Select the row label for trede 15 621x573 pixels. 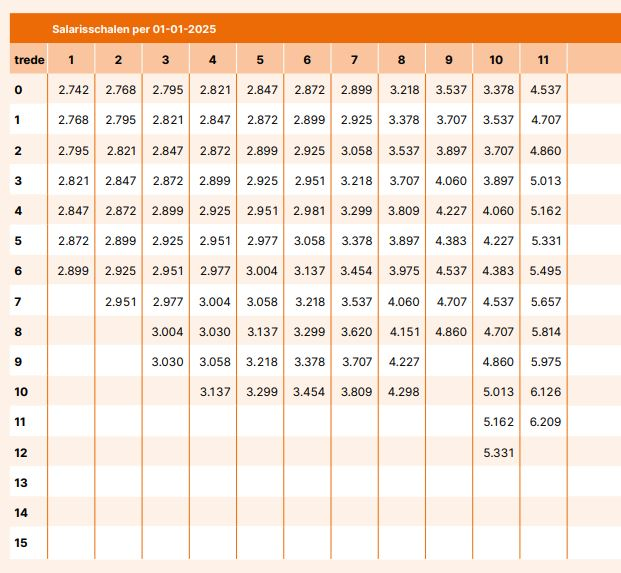tap(20, 543)
